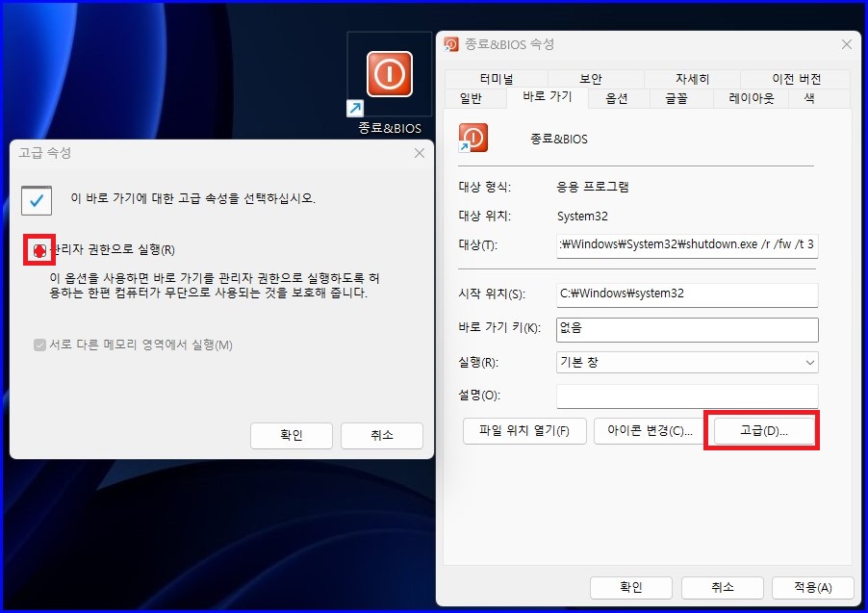The image size is (868, 613).
Task: Switch to the 자세히 tab
Action: (692, 79)
